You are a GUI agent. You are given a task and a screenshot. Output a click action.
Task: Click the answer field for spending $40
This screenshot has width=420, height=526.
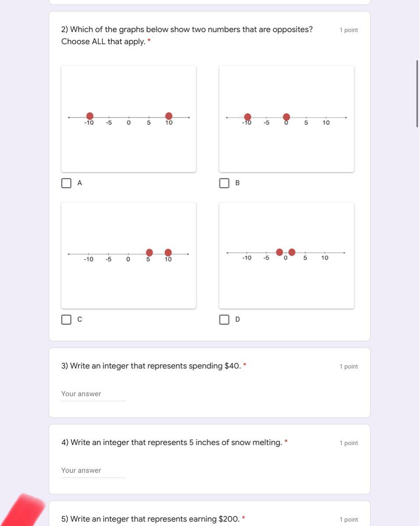pyautogui.click(x=93, y=394)
